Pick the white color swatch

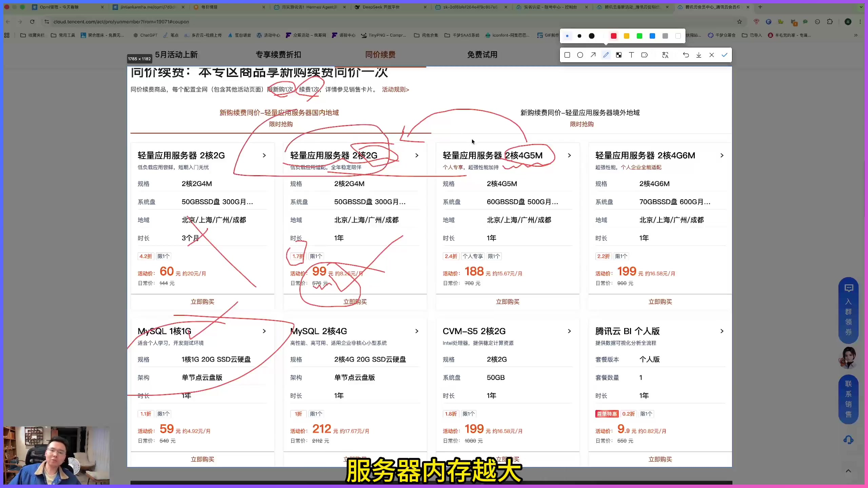tap(678, 36)
